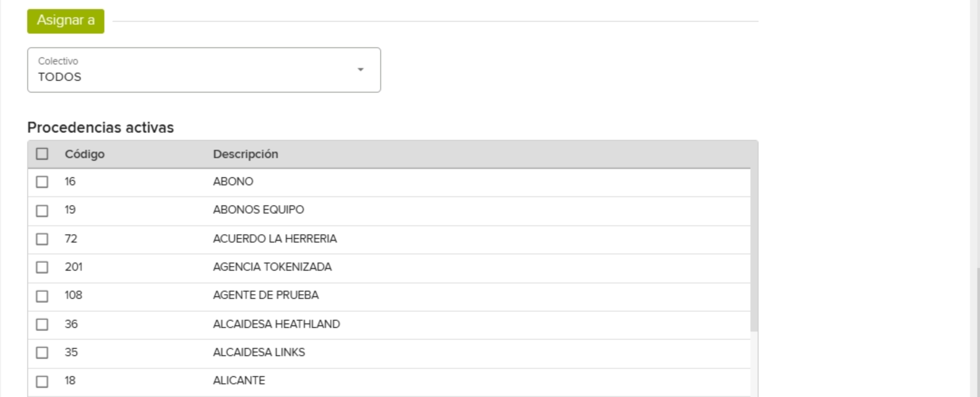Click the Asignar a button
980x397 pixels.
[66, 21]
